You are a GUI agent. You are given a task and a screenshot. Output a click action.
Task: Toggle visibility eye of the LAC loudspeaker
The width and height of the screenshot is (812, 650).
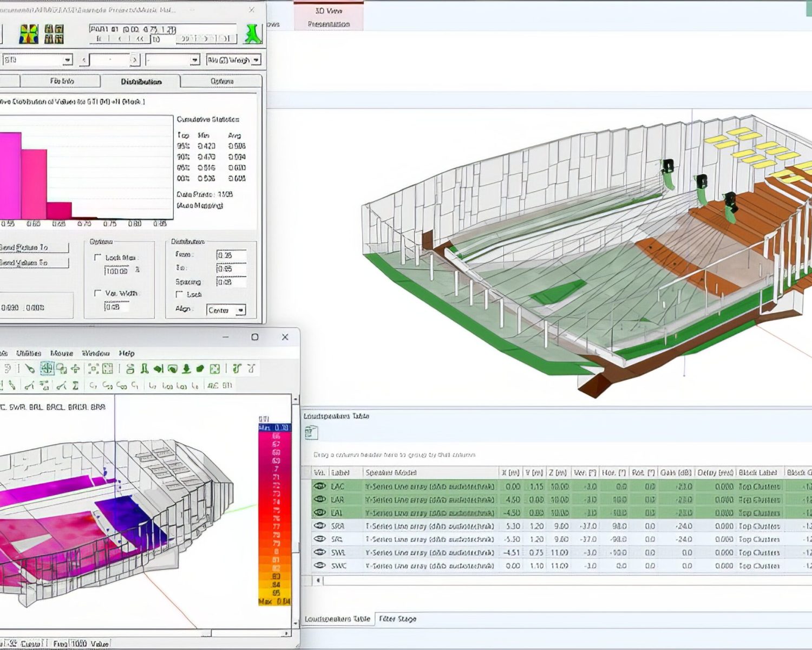(x=320, y=486)
